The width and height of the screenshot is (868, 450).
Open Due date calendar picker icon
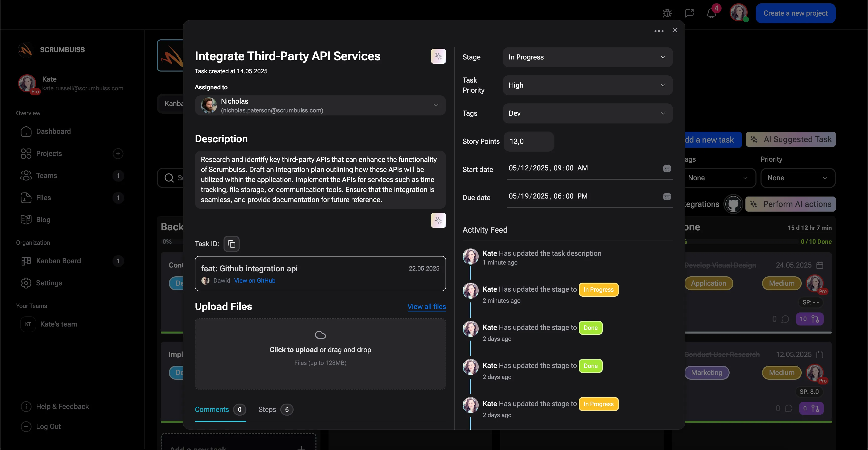[x=667, y=196]
